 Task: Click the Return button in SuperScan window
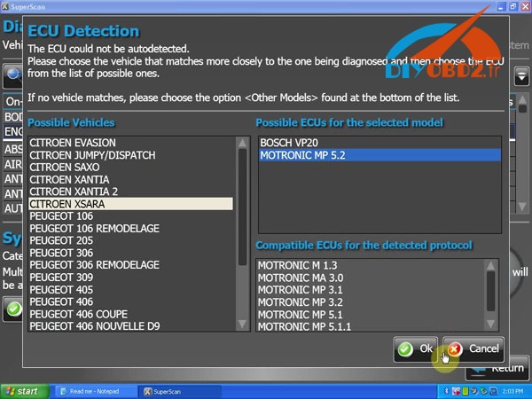(497, 369)
